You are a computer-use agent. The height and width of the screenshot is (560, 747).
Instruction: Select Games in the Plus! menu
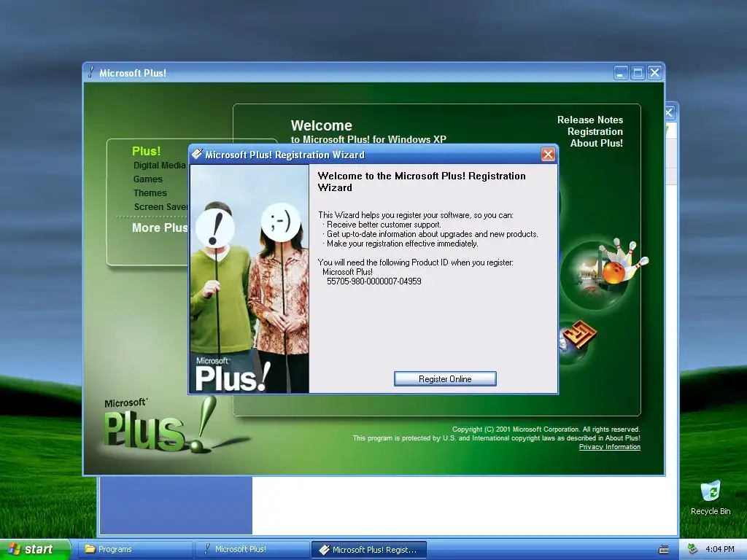[147, 179]
